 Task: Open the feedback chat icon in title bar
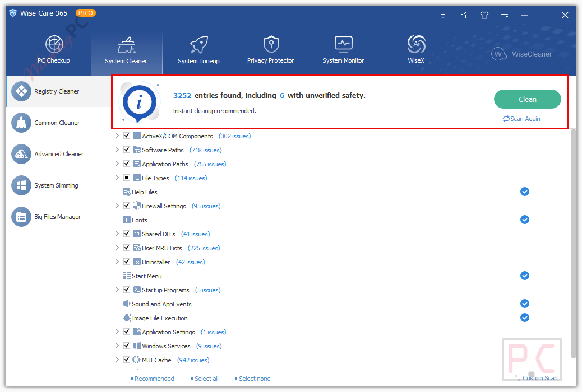pos(443,15)
